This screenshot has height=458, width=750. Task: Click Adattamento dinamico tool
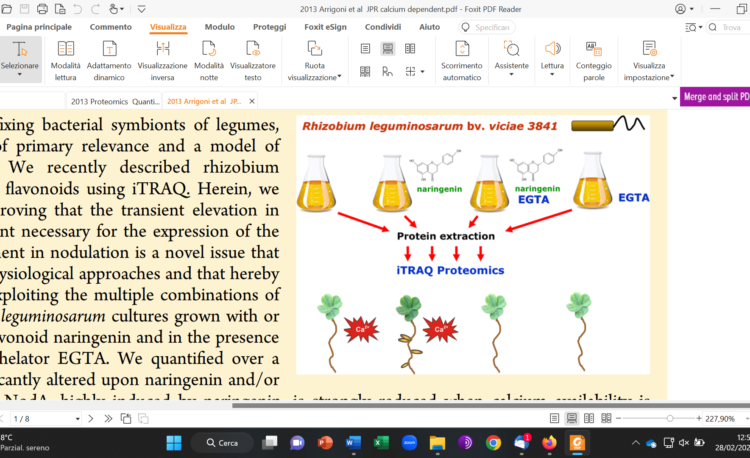pyautogui.click(x=110, y=60)
